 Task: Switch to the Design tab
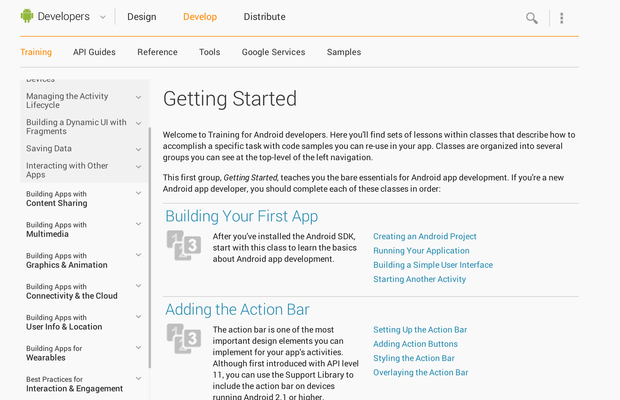tap(141, 17)
